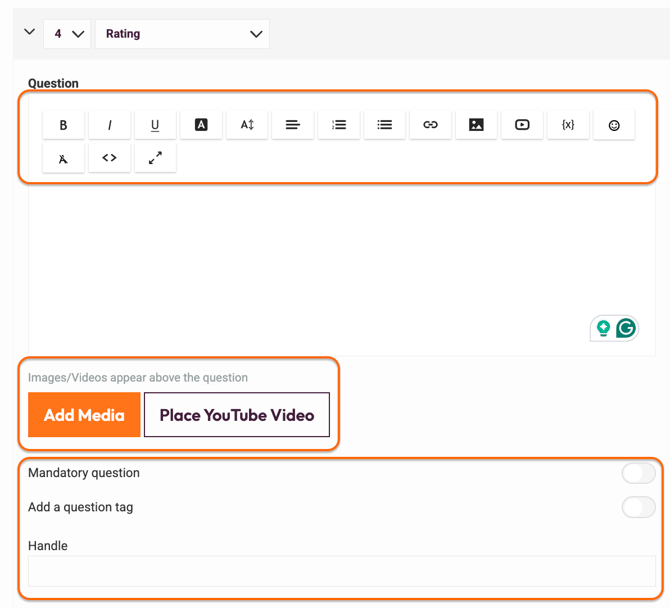Click the Grammarly G icon
Screen dimensions: 670x608
(x=626, y=328)
